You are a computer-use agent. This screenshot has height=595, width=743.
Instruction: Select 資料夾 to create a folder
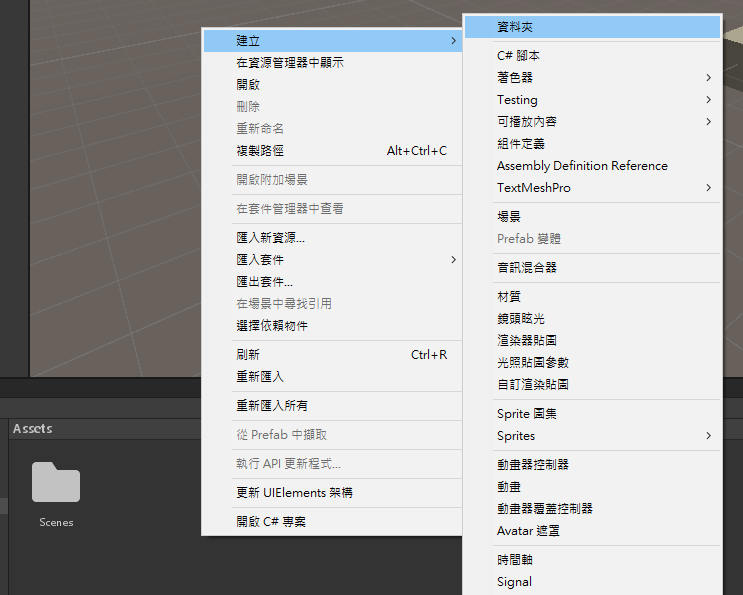point(520,27)
